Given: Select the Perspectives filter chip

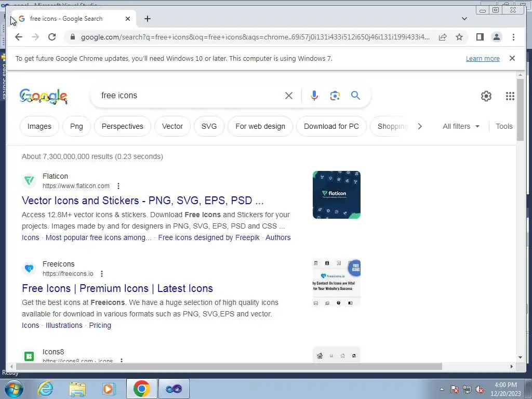Looking at the screenshot, I should (123, 126).
